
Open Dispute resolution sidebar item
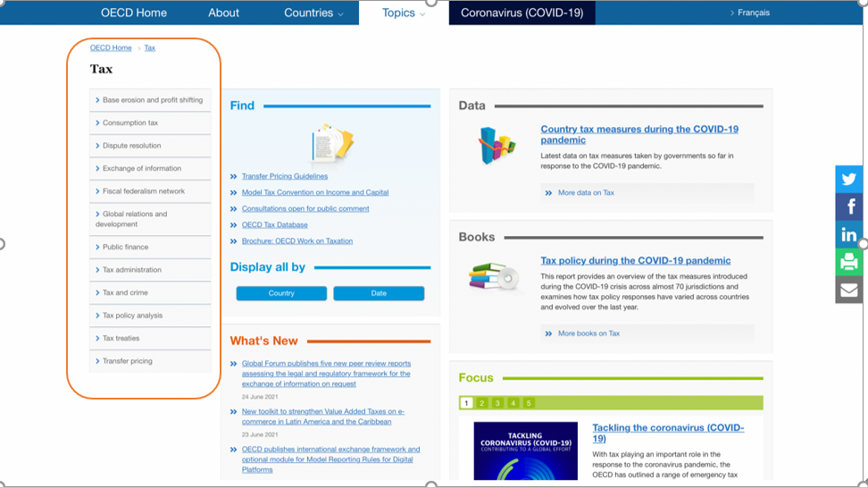tap(150, 145)
